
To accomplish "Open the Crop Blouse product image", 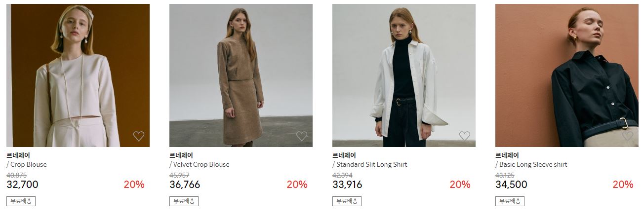I will (x=78, y=75).
